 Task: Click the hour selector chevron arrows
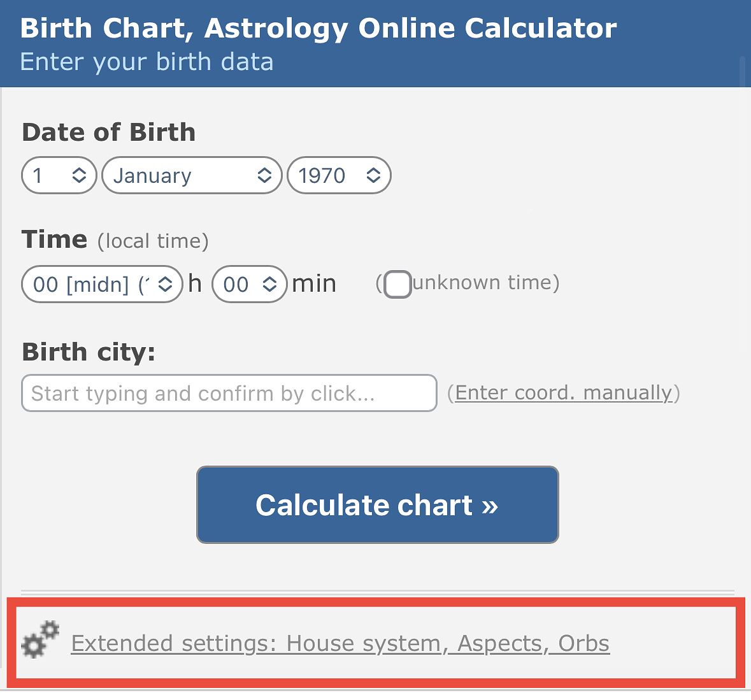[164, 284]
